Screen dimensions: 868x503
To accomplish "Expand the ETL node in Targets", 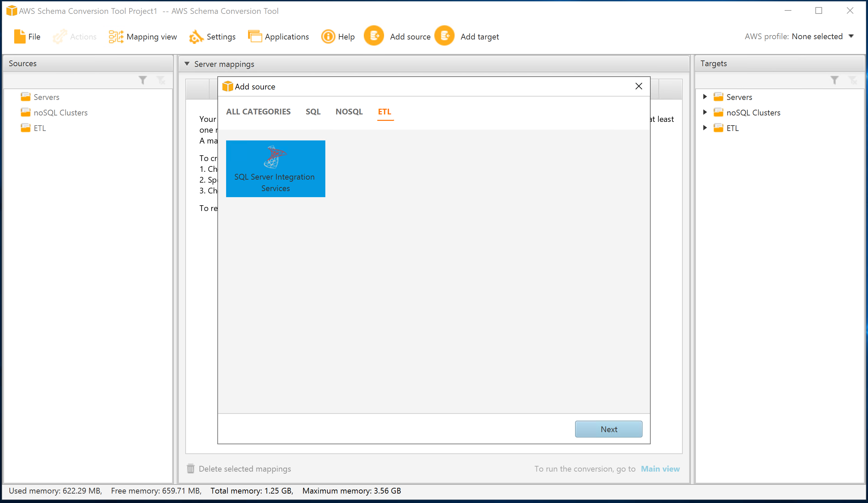I will click(705, 128).
